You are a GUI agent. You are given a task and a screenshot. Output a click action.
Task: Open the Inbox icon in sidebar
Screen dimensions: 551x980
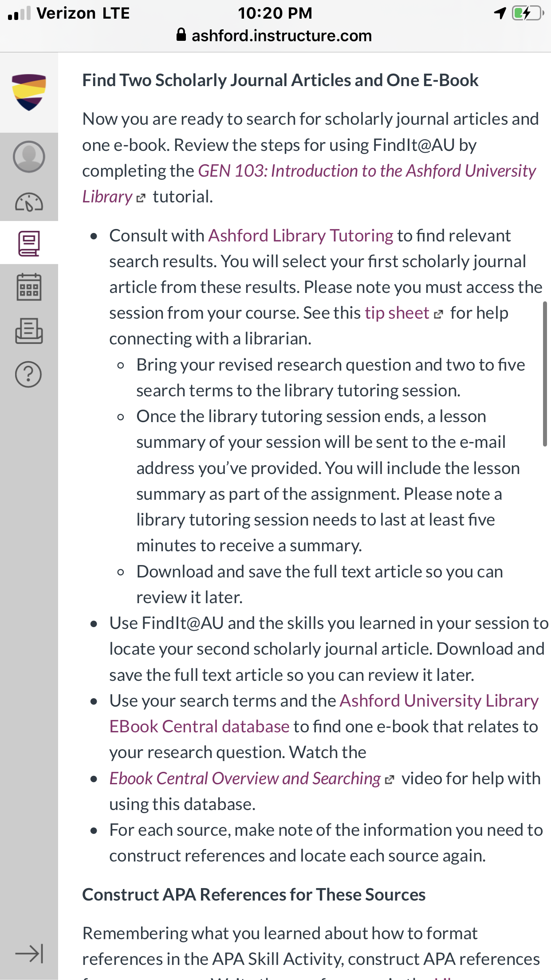(x=29, y=331)
